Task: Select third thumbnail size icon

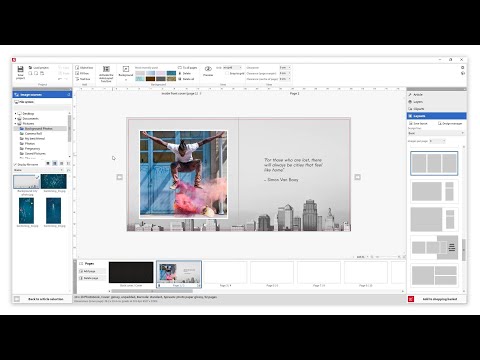Action: tap(61, 163)
